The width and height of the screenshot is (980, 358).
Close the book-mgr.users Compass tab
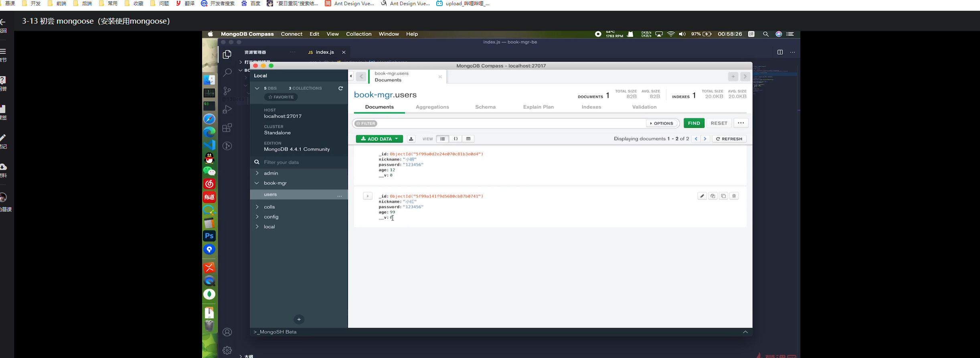pyautogui.click(x=440, y=77)
